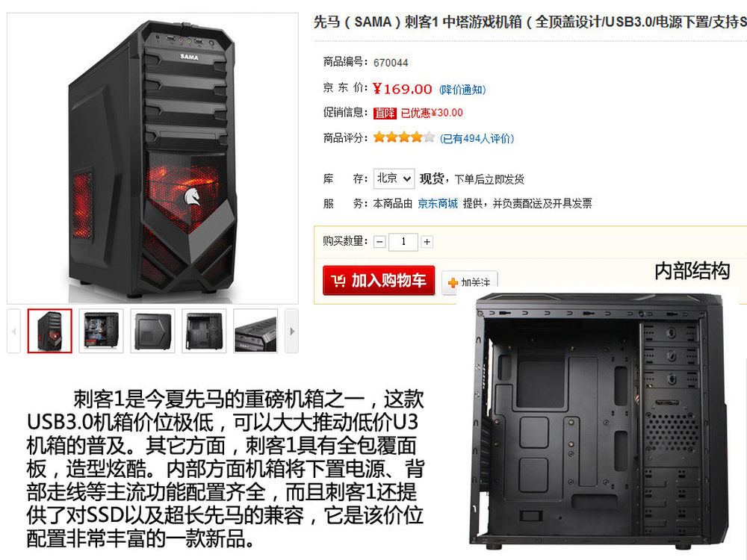Viewport: 747px width, 560px height.
Task: Click the minus quantity stepper button
Action: tap(379, 242)
